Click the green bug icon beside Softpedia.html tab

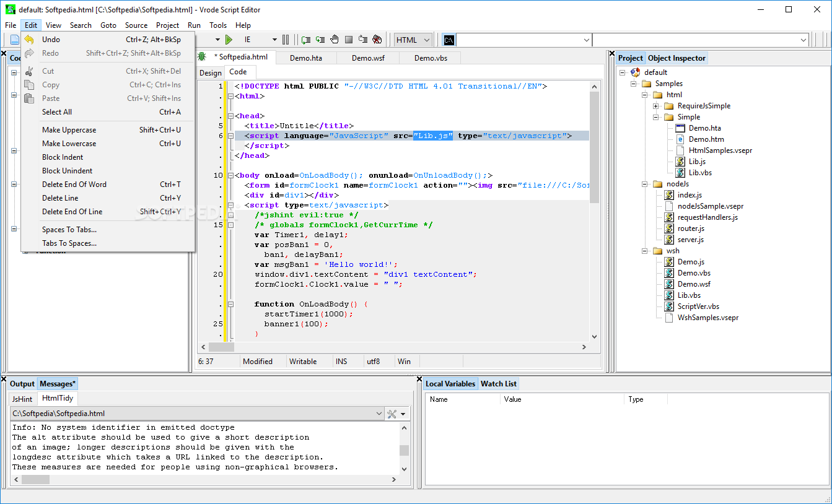coord(202,56)
